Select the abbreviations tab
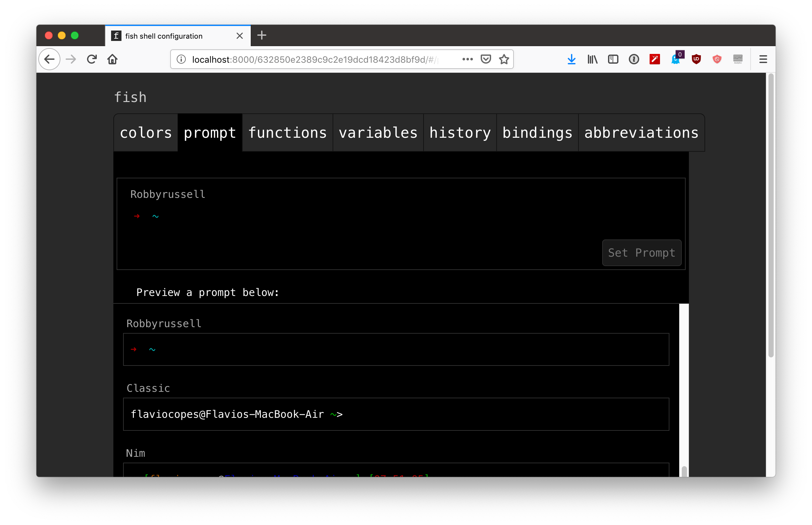Screen dimensions: 812x525 pyautogui.click(x=641, y=133)
